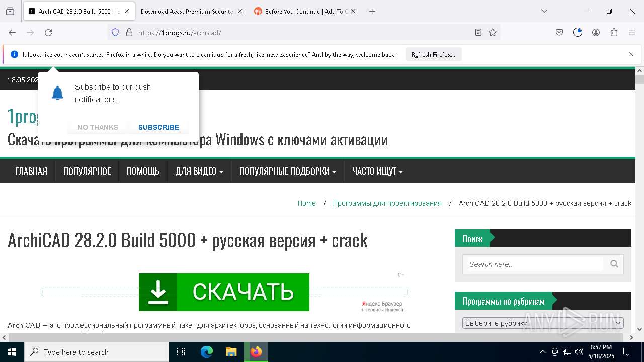Open the Выберите рубрику category dropdown
The width and height of the screenshot is (644, 362).
pyautogui.click(x=543, y=323)
